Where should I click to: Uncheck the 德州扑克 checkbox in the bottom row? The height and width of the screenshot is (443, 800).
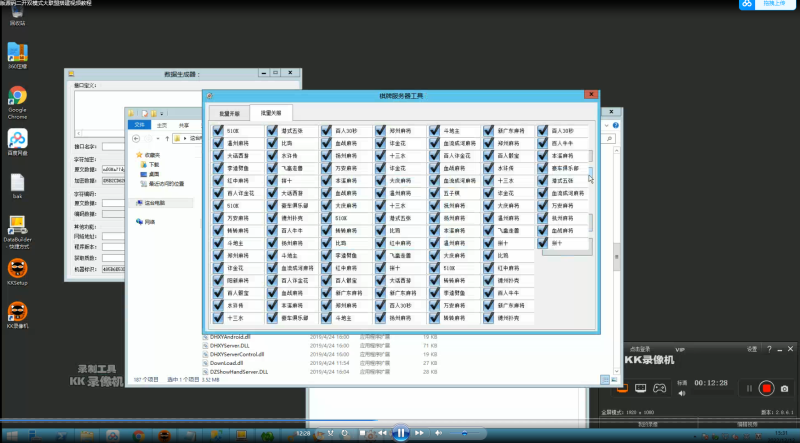(488, 317)
